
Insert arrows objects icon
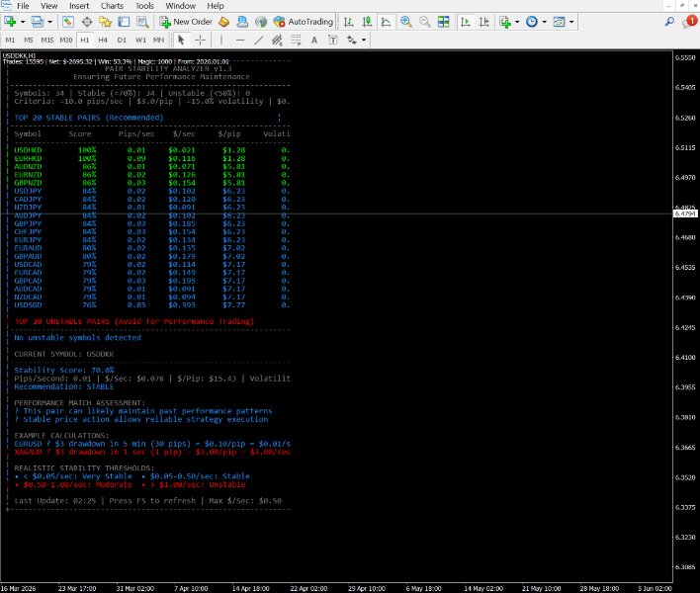(x=352, y=41)
